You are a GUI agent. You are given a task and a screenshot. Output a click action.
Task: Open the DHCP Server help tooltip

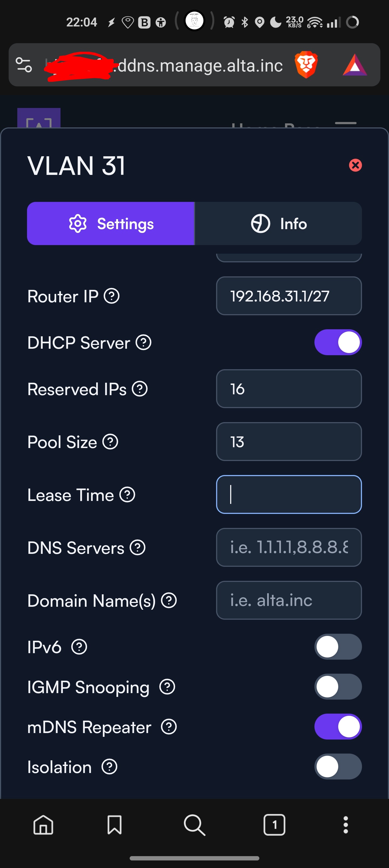[143, 343]
